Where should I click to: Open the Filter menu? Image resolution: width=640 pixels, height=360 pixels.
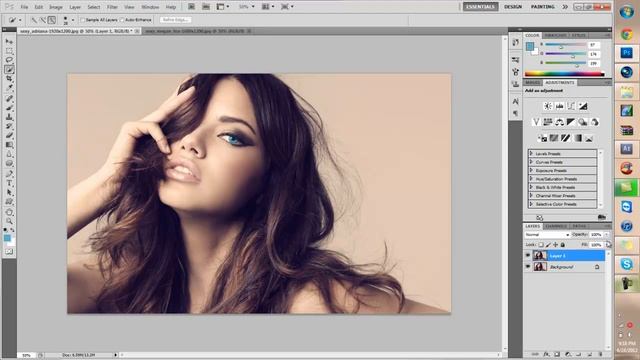112,7
